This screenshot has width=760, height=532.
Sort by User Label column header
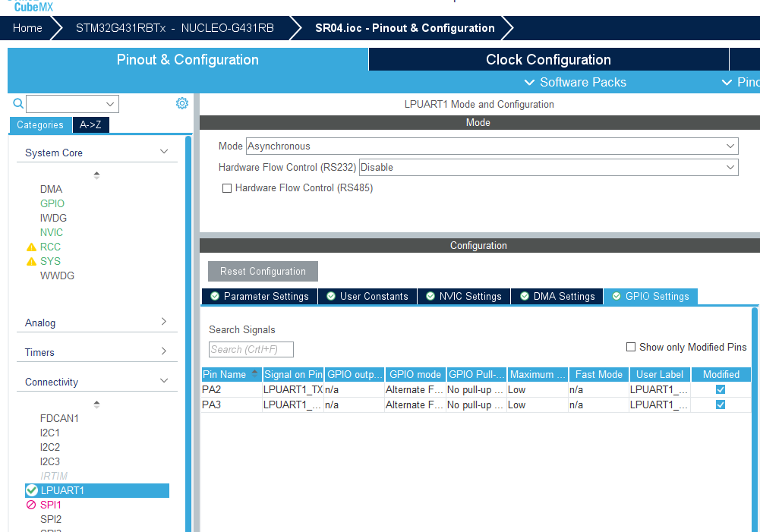click(x=660, y=375)
